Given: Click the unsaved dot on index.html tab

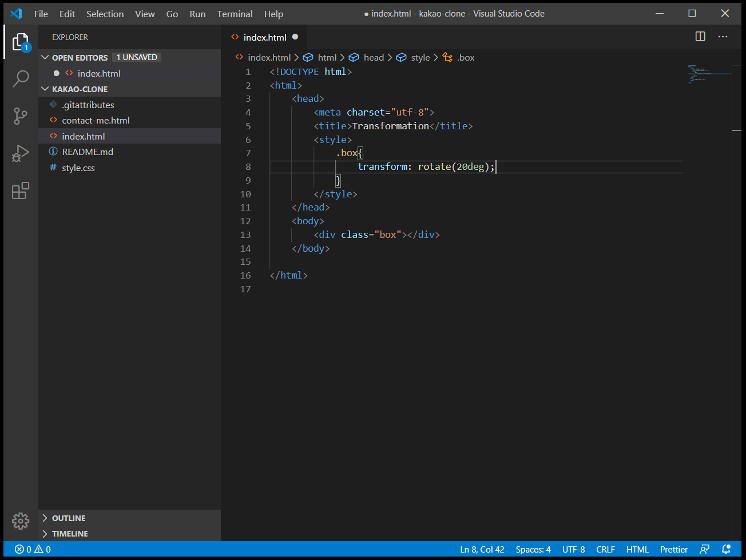Looking at the screenshot, I should [295, 37].
